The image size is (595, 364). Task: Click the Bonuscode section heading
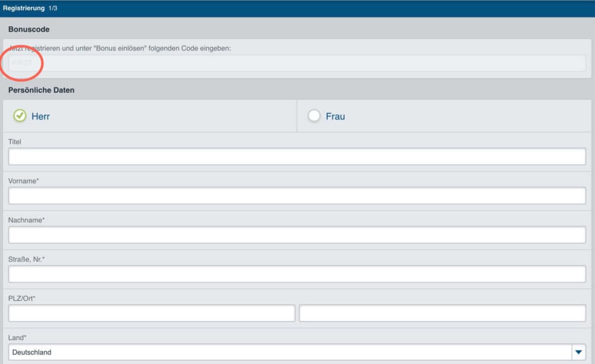[x=29, y=29]
